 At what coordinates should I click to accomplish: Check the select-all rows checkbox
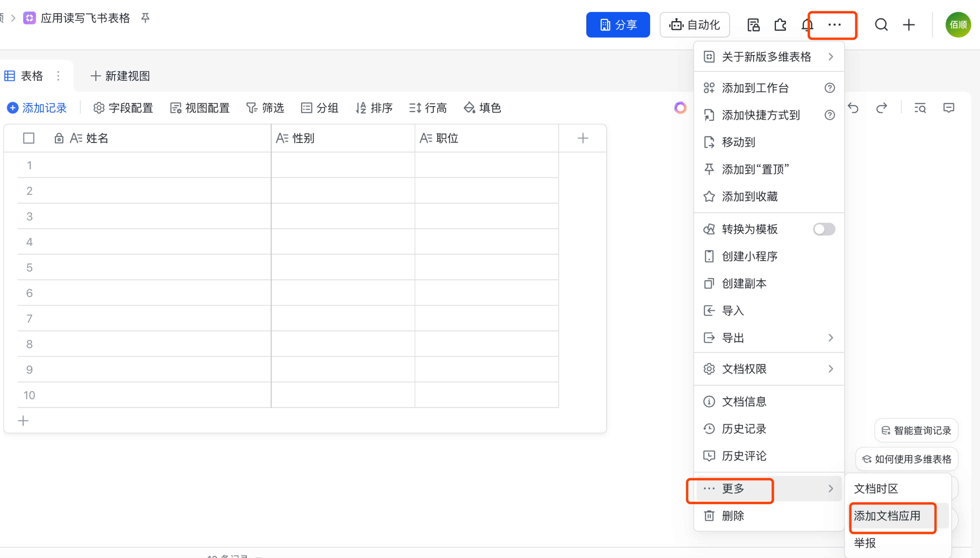click(x=29, y=138)
